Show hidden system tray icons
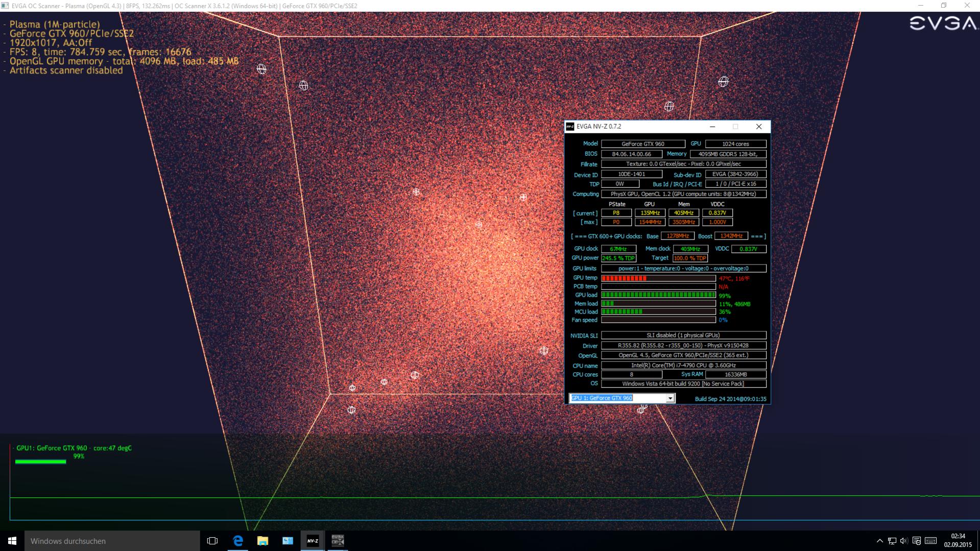 coord(879,541)
